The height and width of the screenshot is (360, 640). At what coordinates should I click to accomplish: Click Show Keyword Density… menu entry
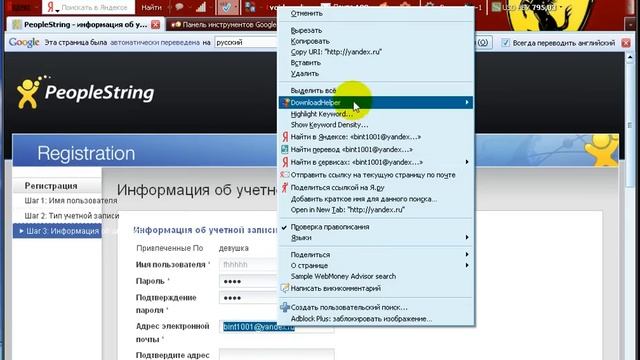[329, 125]
